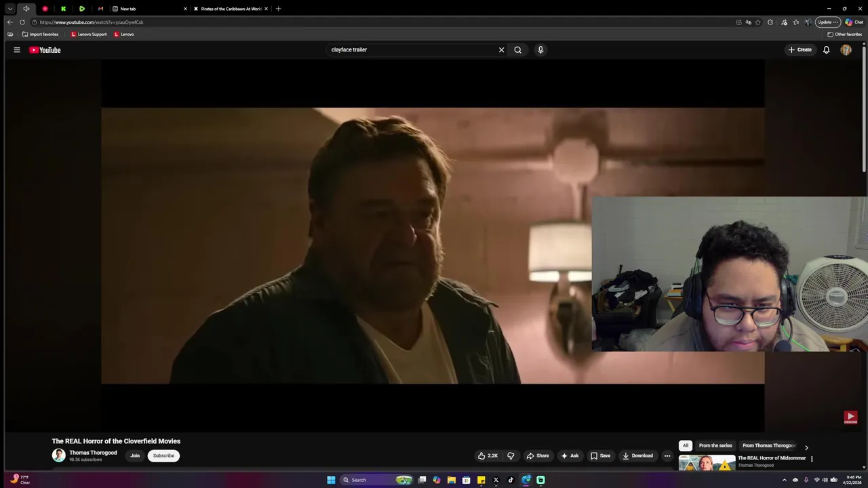Open the Create button menu

coord(800,49)
